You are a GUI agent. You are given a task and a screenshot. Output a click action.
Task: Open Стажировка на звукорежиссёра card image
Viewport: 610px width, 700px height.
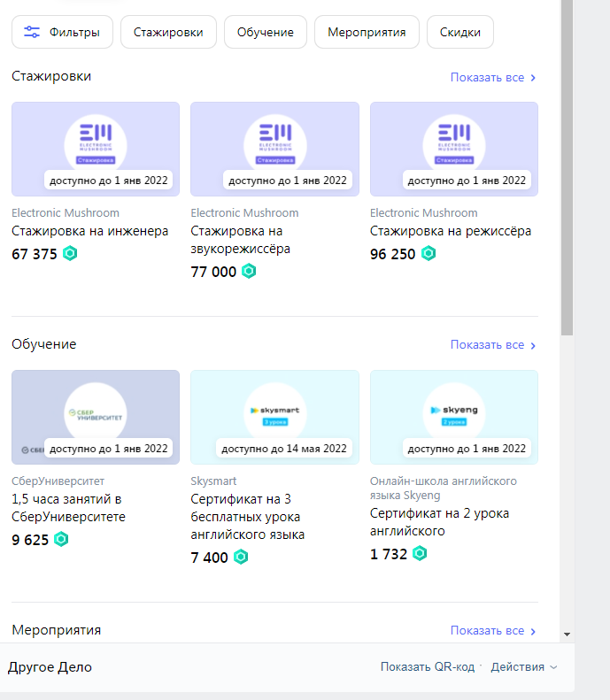[274, 149]
